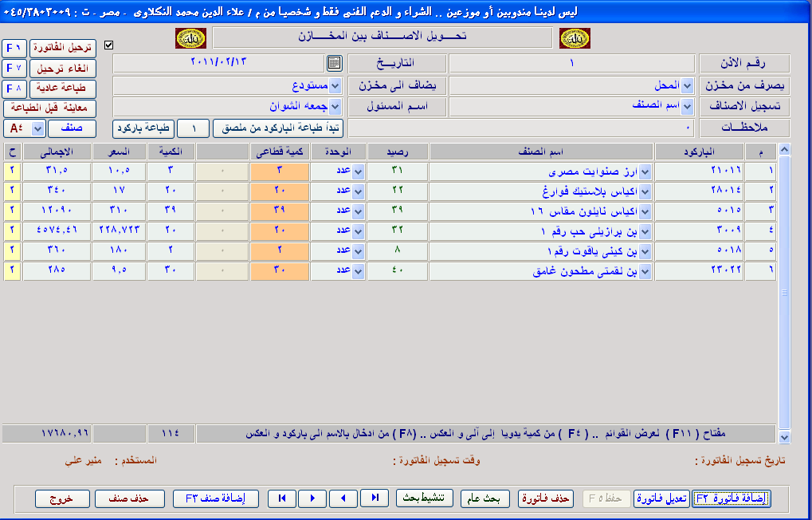
Task: Click the حذف فاتورة button
Action: [x=545, y=498]
